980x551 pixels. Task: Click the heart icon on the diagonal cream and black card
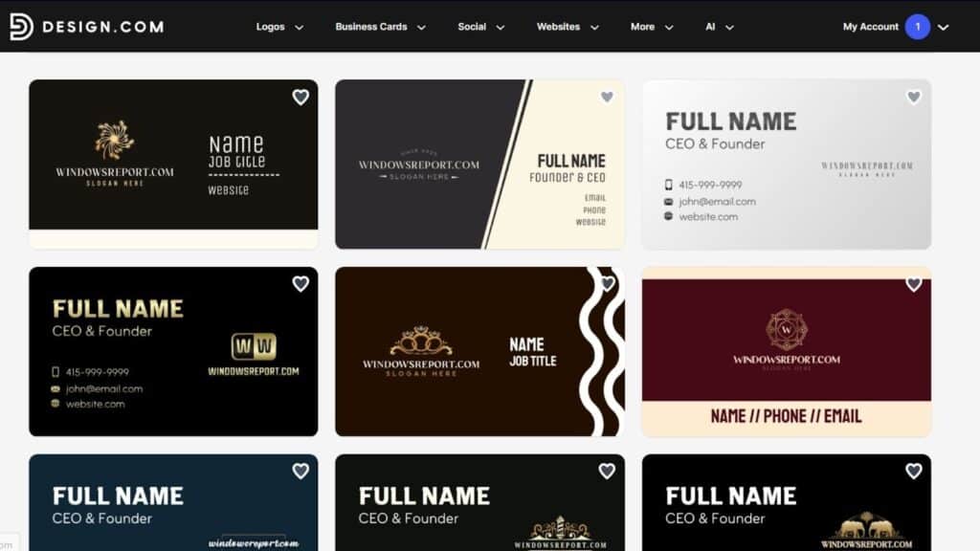607,97
